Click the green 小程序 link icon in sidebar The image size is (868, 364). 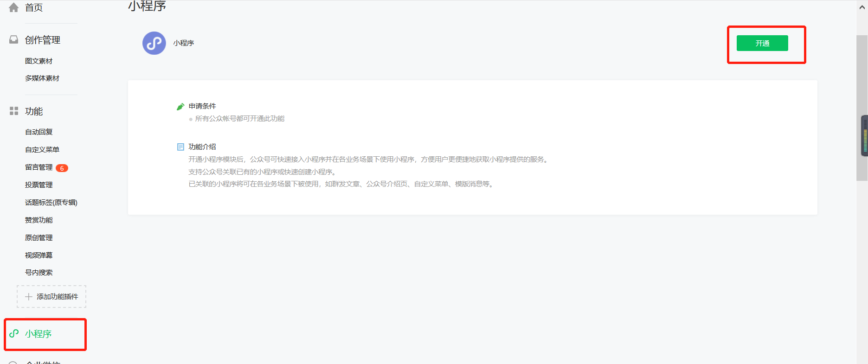click(14, 333)
